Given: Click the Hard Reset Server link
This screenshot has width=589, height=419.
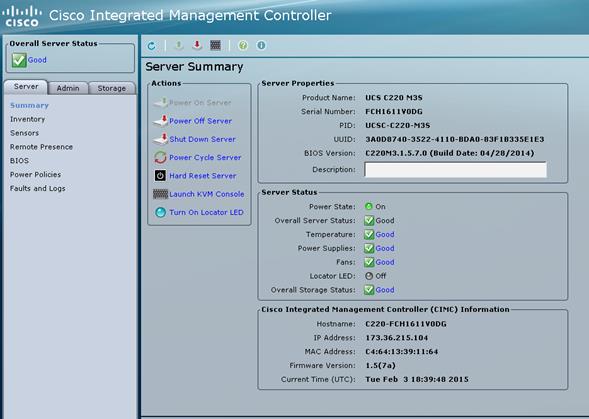Looking at the screenshot, I should 203,176.
